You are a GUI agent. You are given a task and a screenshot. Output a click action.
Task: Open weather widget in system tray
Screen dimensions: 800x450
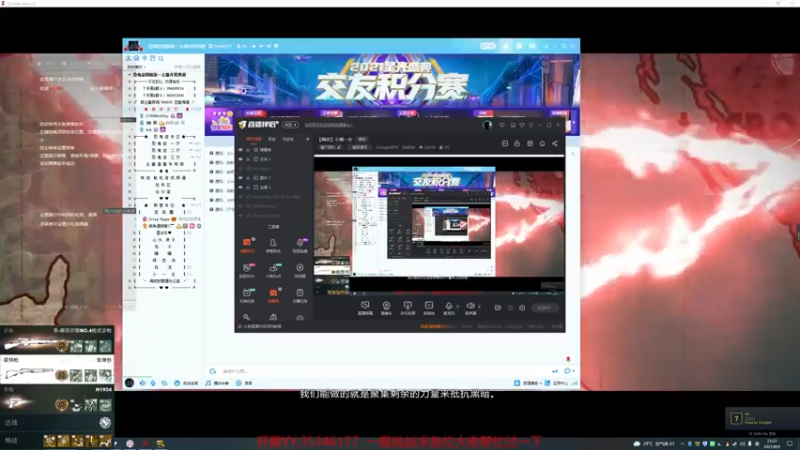pos(654,443)
